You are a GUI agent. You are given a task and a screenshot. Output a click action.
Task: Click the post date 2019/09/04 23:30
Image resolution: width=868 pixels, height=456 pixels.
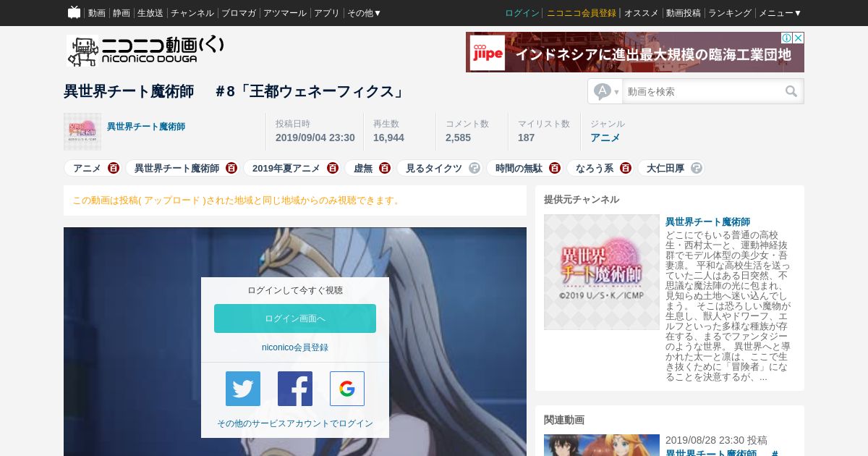pyautogui.click(x=315, y=138)
